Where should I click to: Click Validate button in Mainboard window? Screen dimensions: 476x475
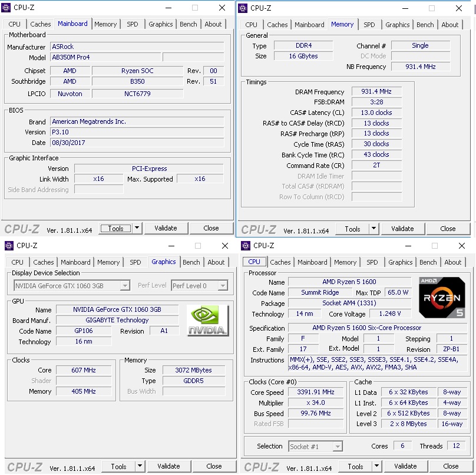[x=166, y=228]
